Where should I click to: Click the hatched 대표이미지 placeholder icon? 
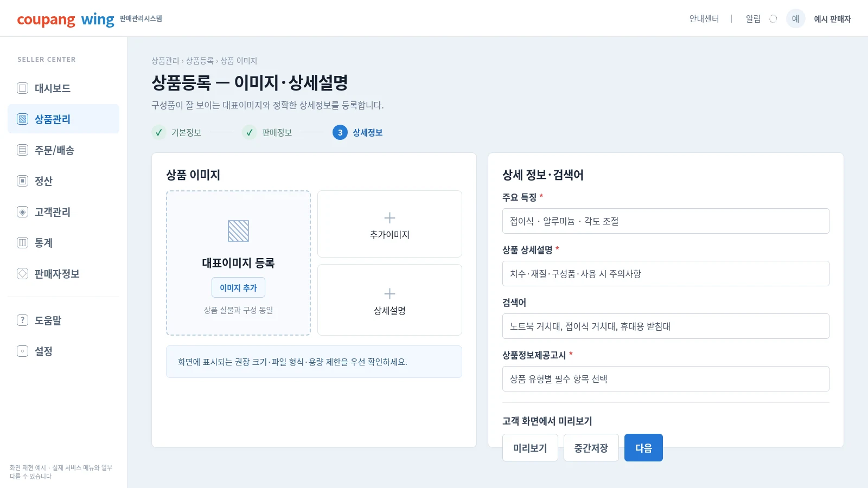click(238, 231)
